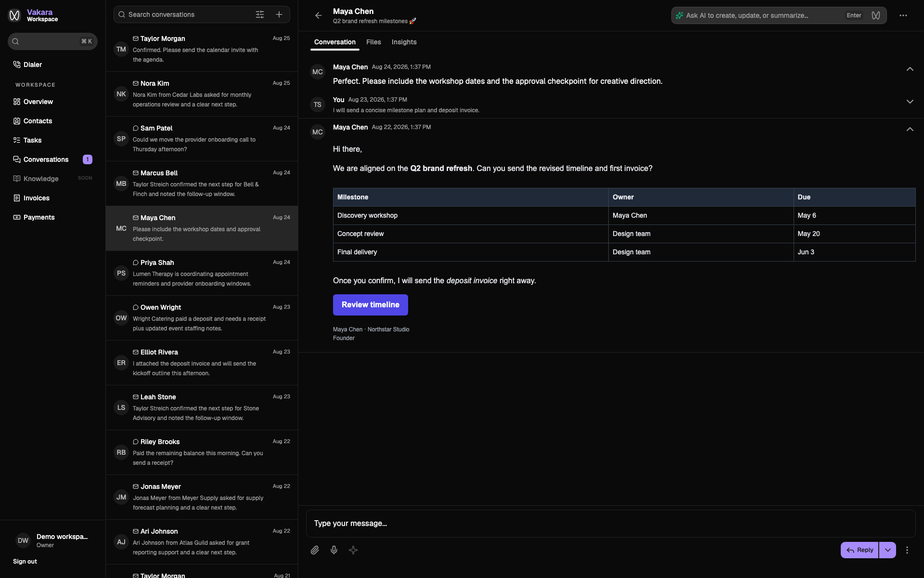Open Payments in the sidebar

(x=52, y=217)
